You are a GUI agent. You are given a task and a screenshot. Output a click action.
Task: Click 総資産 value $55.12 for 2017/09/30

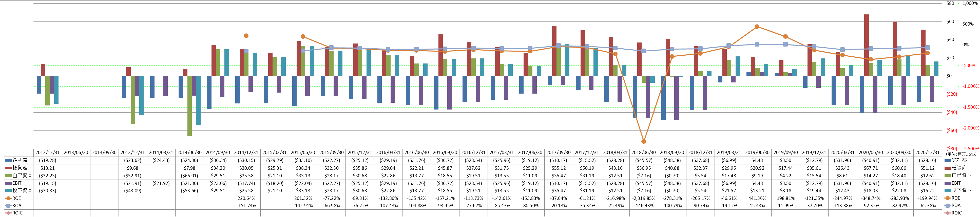click(x=559, y=168)
